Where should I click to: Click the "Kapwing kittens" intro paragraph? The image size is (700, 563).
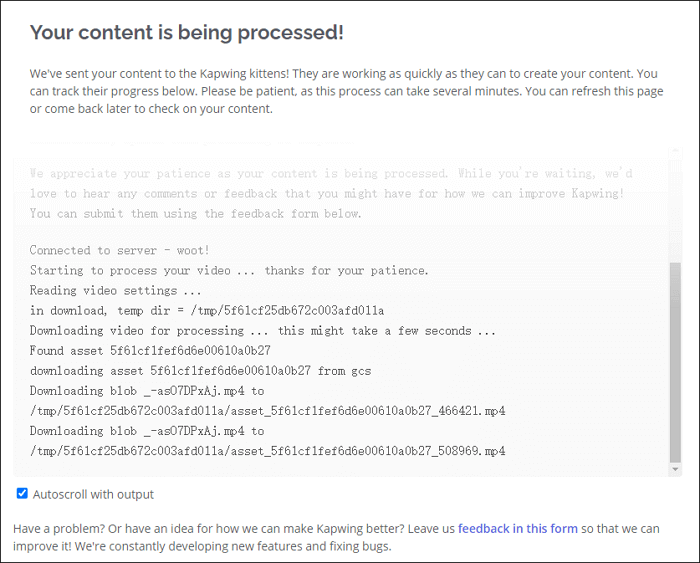[340, 91]
